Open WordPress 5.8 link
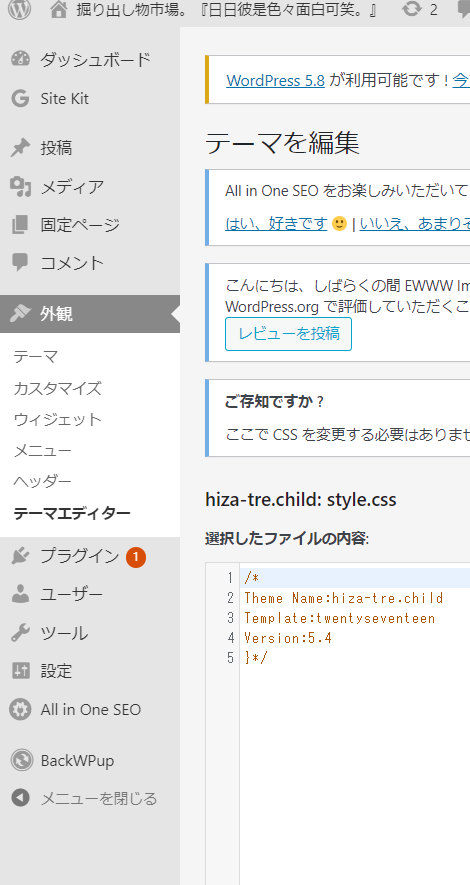Image resolution: width=470 pixels, height=885 pixels. coord(275,80)
